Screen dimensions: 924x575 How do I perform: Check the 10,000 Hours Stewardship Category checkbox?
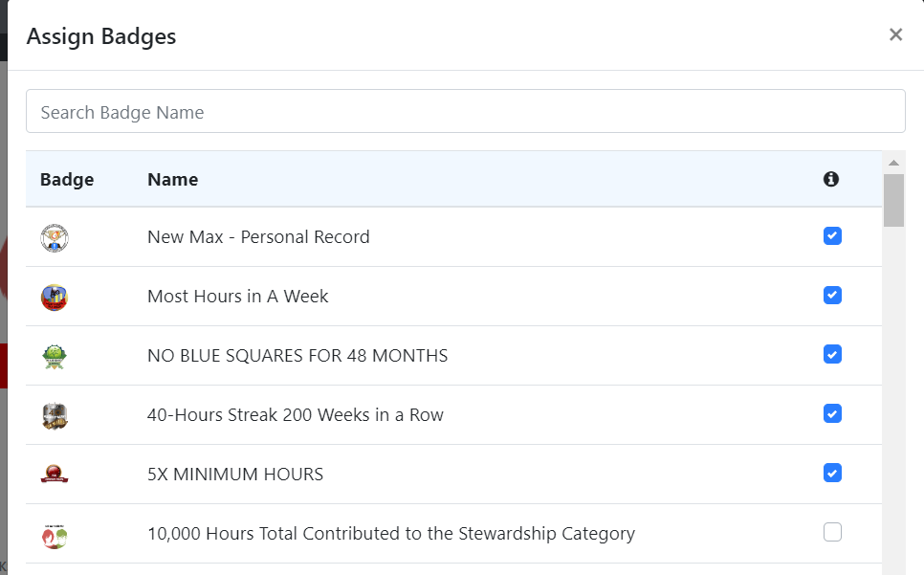pos(832,532)
